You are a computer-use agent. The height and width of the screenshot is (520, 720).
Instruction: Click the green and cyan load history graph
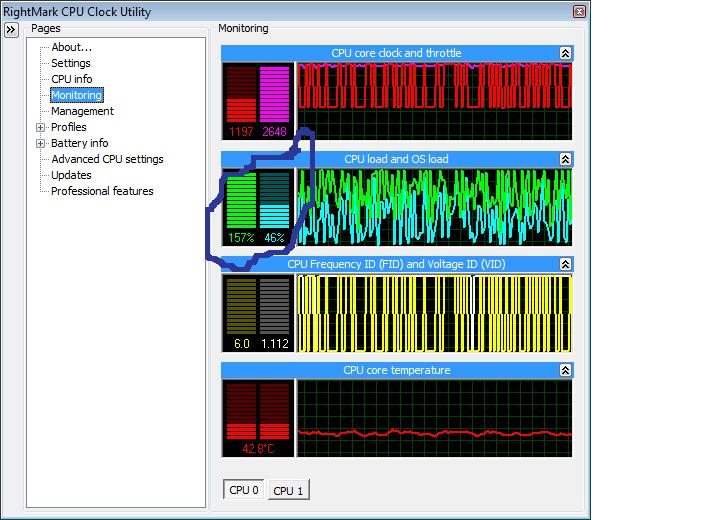tap(434, 207)
